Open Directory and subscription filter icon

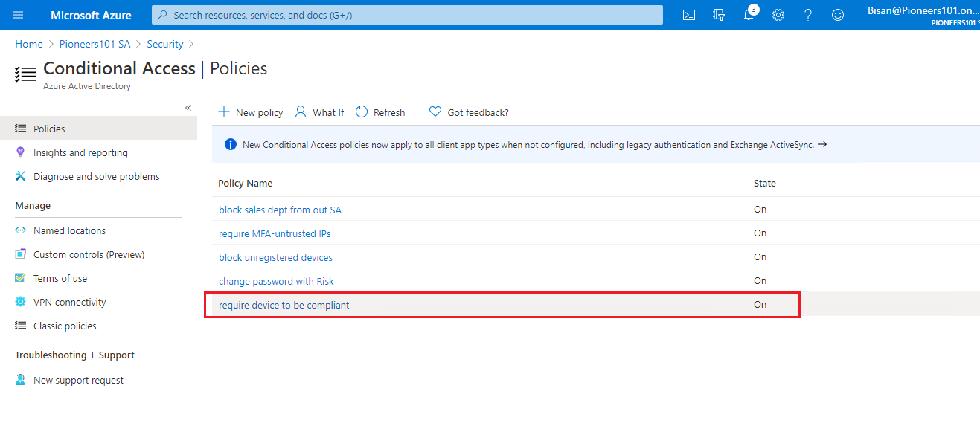pos(719,15)
